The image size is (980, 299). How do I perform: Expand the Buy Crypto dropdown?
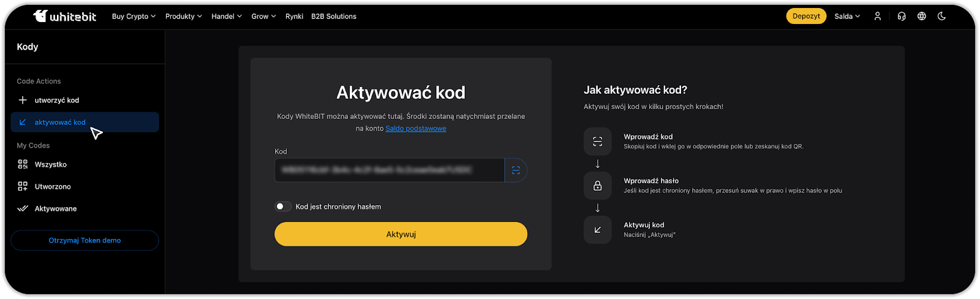coord(134,17)
